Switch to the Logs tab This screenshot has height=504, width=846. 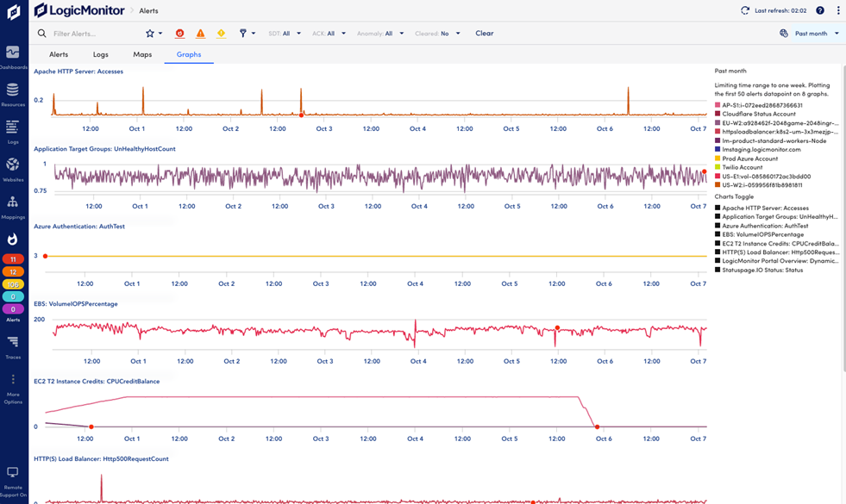point(100,54)
